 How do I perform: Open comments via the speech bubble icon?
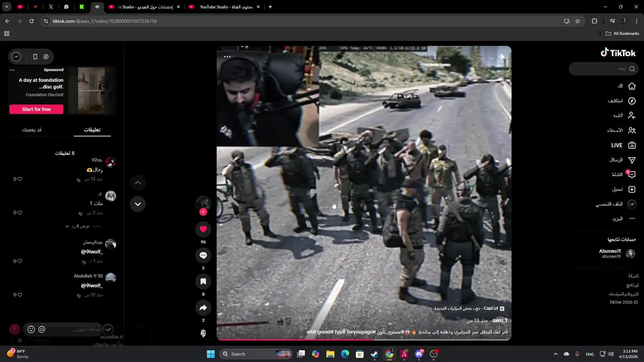pos(203,255)
